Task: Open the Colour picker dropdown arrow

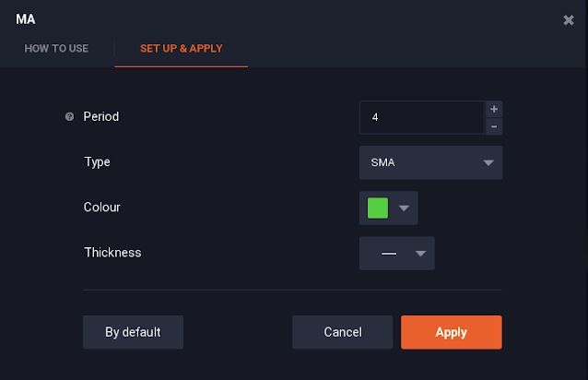Action: [x=404, y=208]
